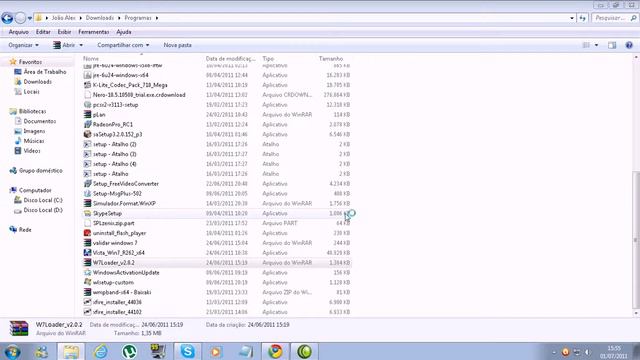Image resolution: width=640 pixels, height=360 pixels.
Task: Select Computador in the navigation pane
Action: [x=35, y=190]
